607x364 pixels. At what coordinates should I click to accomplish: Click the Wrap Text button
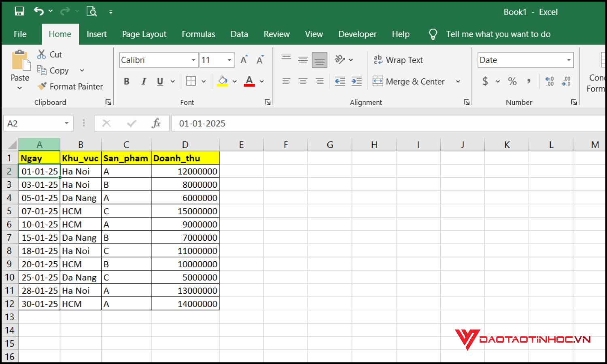tap(398, 59)
